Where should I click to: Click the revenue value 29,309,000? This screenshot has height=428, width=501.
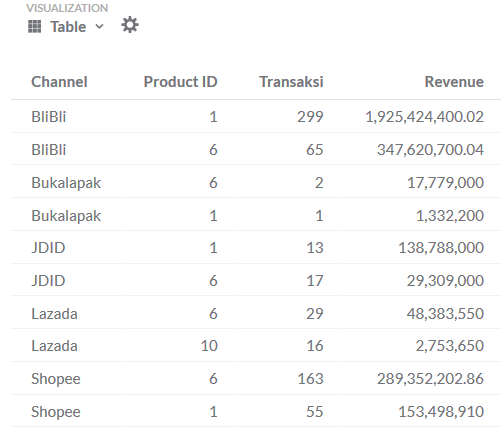pos(445,281)
